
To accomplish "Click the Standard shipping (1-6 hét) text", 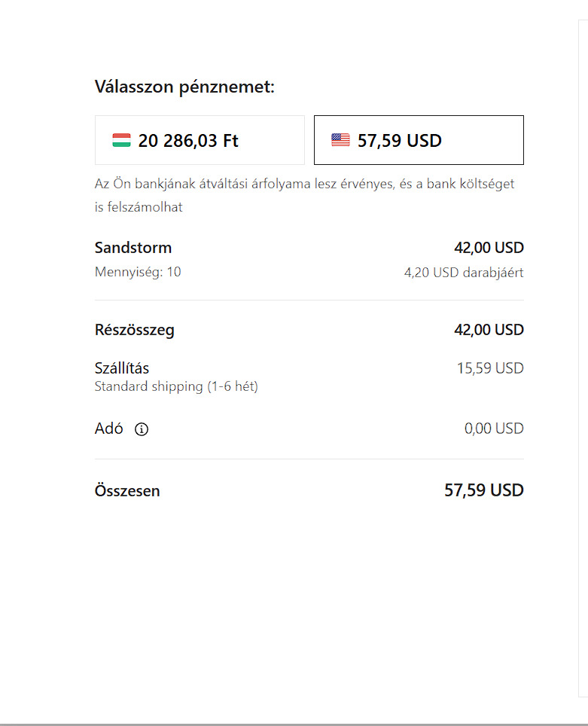I will tap(176, 387).
